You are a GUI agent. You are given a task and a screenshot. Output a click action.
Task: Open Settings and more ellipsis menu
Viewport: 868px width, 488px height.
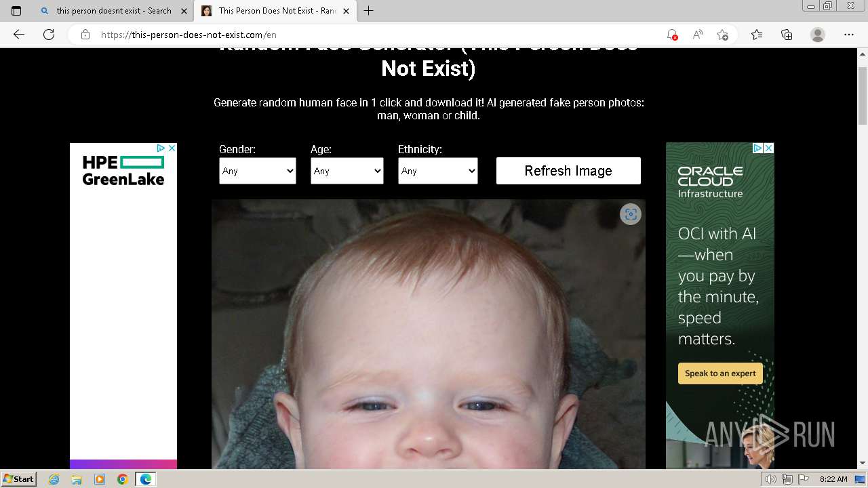(849, 35)
